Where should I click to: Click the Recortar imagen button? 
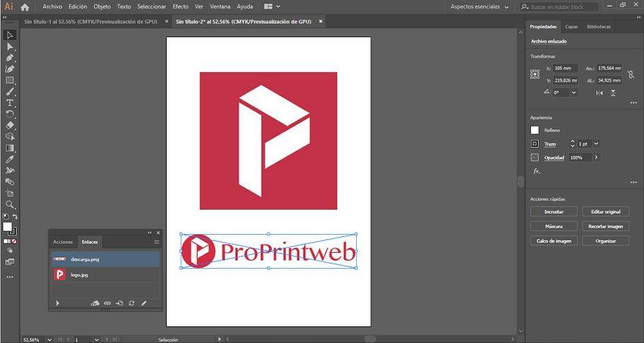click(x=605, y=226)
